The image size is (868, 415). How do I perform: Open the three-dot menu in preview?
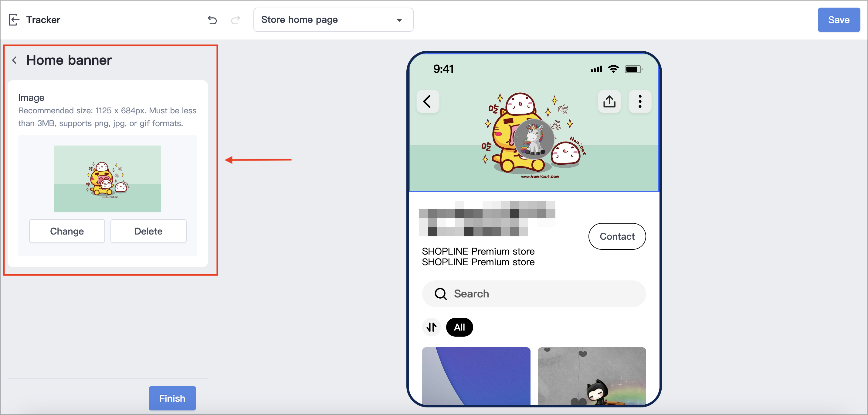(640, 101)
